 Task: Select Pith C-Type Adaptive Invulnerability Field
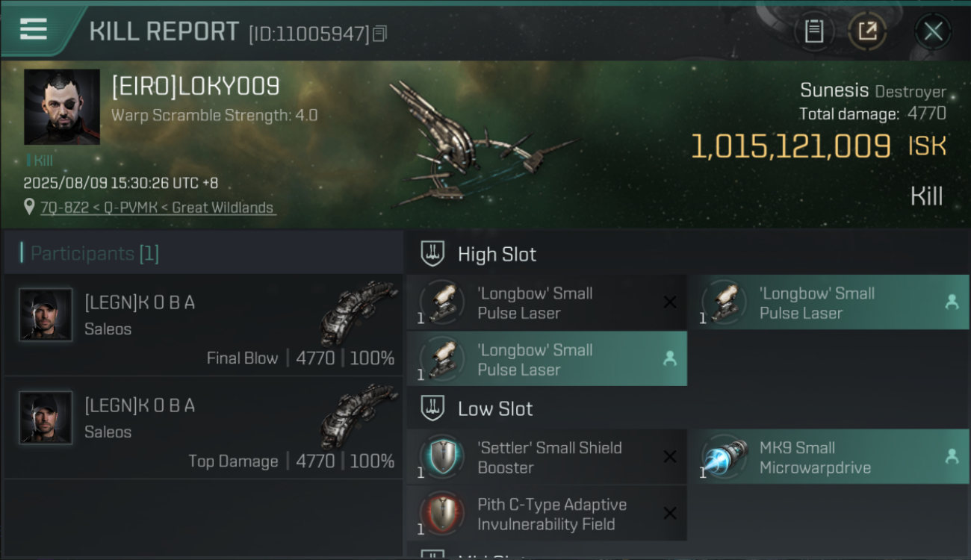coord(547,514)
